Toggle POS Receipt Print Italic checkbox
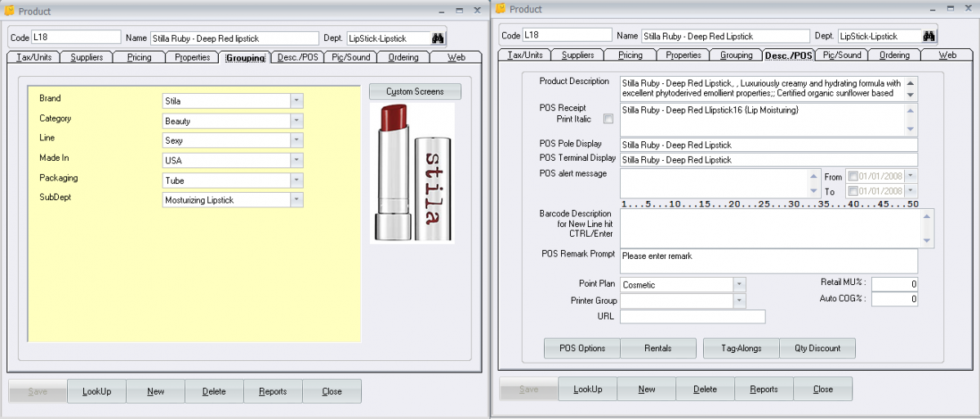 coord(608,118)
